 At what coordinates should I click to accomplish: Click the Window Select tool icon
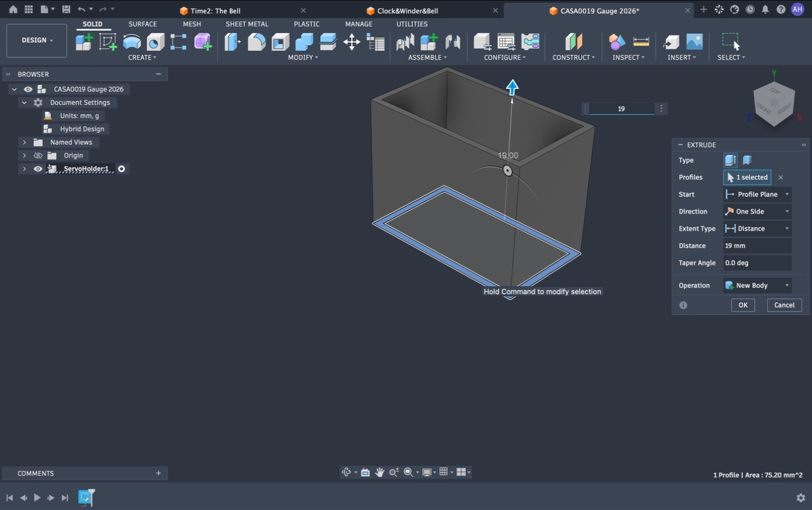click(x=731, y=42)
